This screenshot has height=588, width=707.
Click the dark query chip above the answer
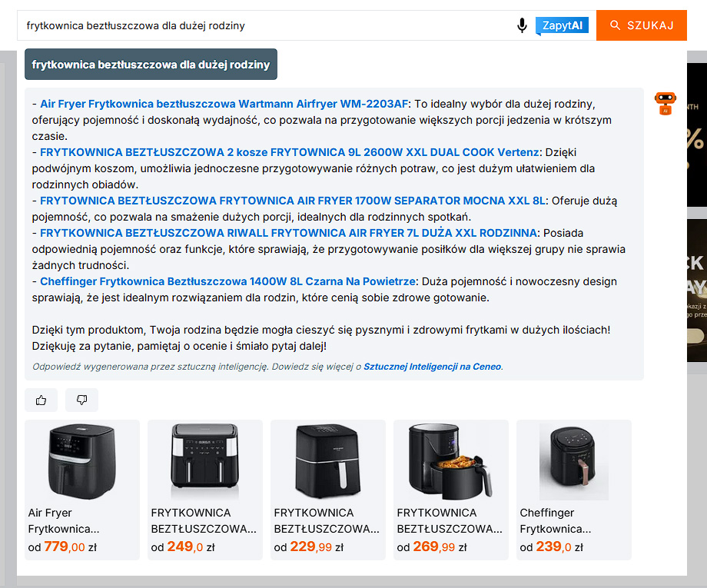click(151, 65)
